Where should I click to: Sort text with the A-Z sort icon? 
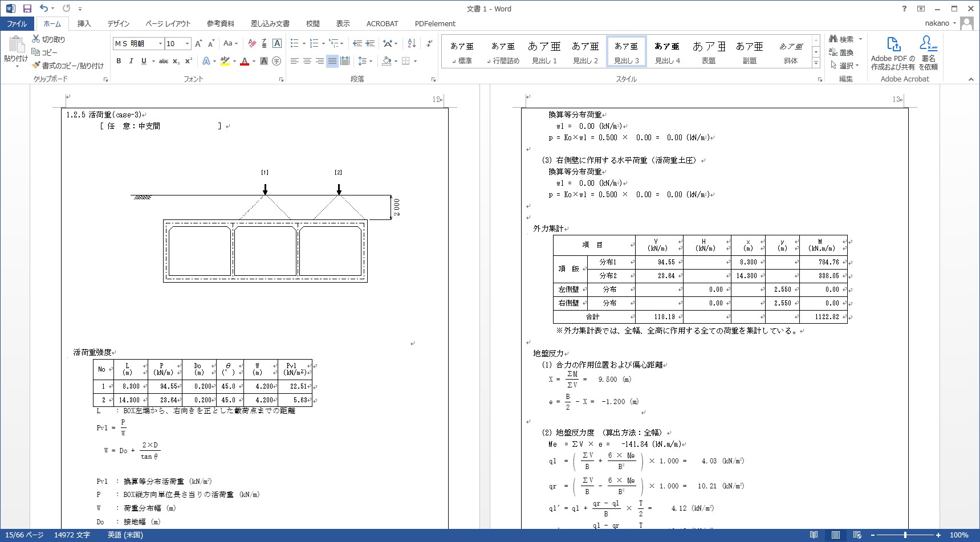pos(412,43)
